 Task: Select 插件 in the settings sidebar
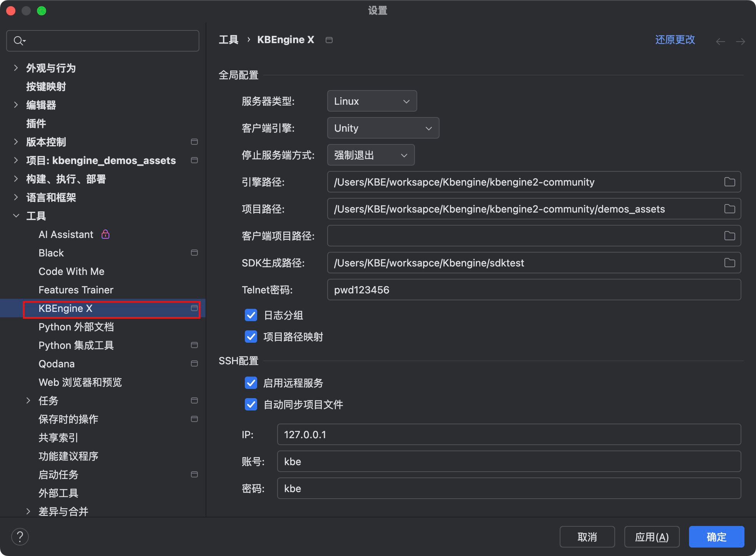click(x=36, y=123)
